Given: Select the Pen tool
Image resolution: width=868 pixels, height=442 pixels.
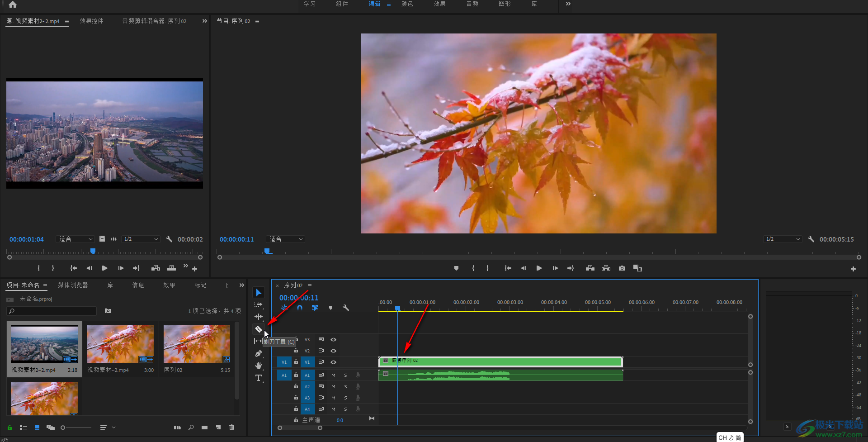Looking at the screenshot, I should click(259, 353).
